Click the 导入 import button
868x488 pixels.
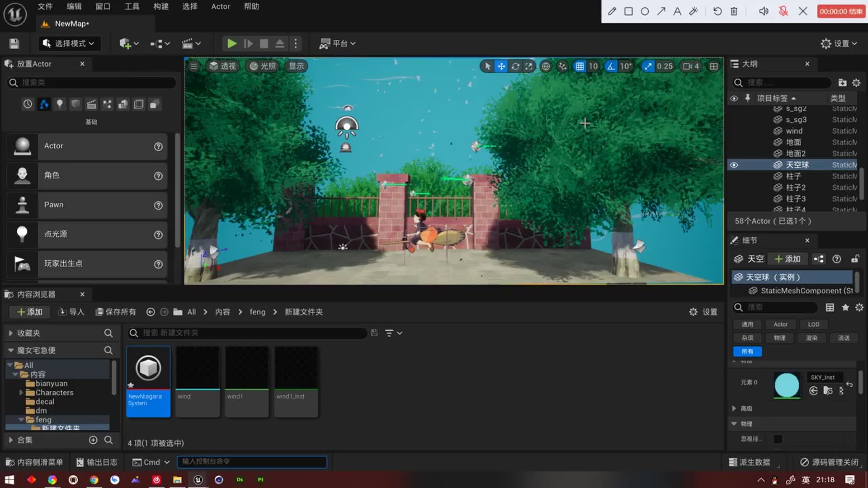click(x=72, y=312)
